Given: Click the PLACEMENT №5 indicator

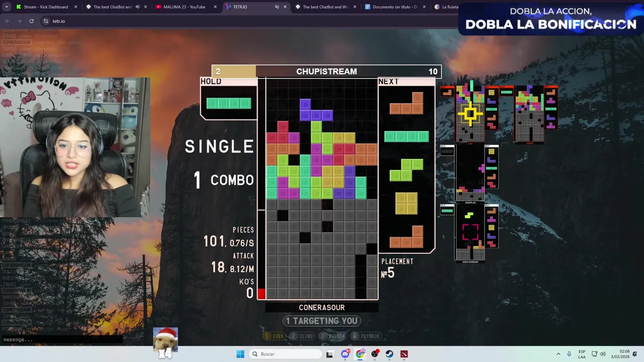Looking at the screenshot, I should tap(397, 268).
